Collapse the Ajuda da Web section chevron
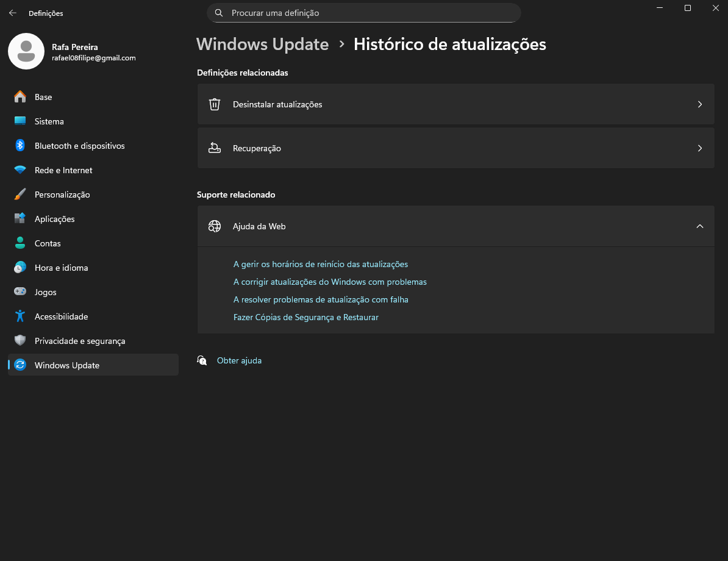 [700, 226]
